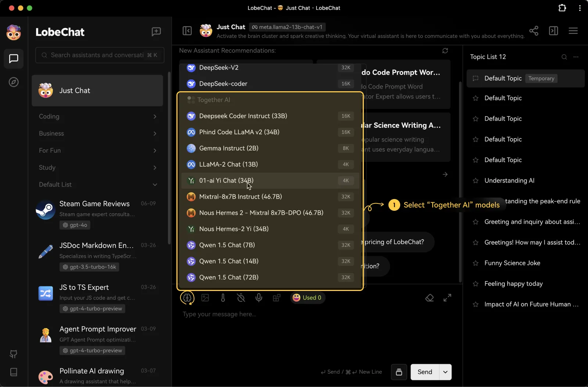This screenshot has width=588, height=387.
Task: Toggle the topic panel icon
Action: pyautogui.click(x=553, y=31)
